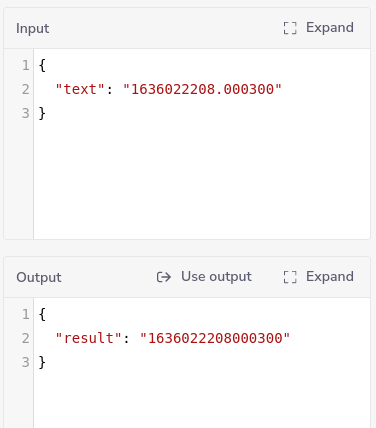Image resolution: width=376 pixels, height=428 pixels.
Task: Click line number 1 in Input gutter
Action: coord(26,65)
